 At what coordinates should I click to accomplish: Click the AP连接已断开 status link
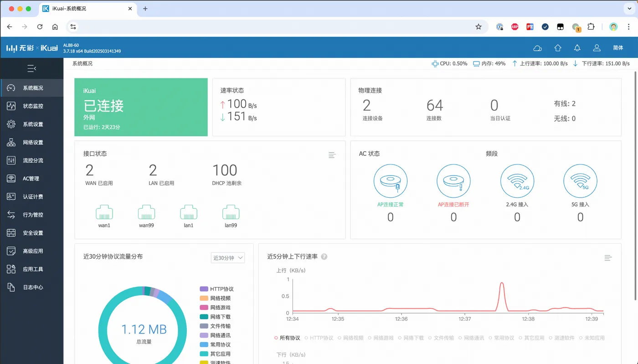pyautogui.click(x=453, y=205)
